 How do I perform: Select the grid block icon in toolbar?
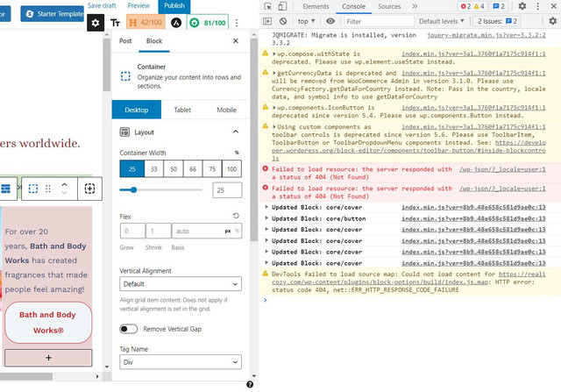pos(5,189)
